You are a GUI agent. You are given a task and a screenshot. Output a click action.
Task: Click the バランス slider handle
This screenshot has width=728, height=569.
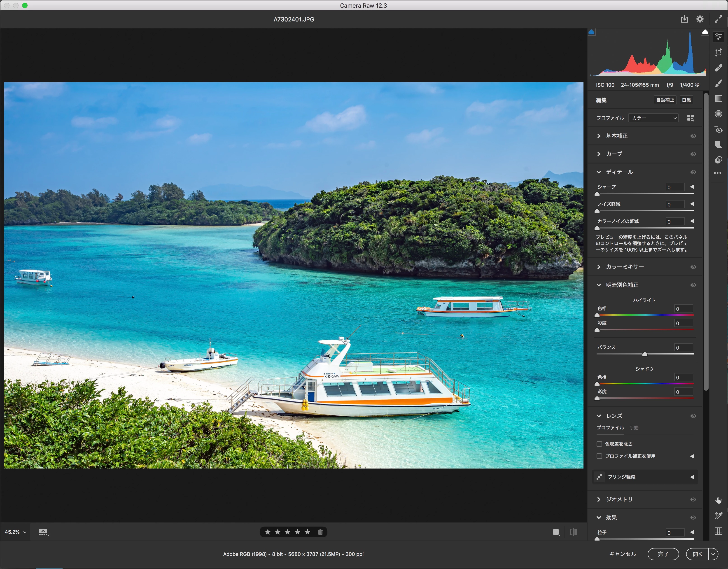pos(645,354)
